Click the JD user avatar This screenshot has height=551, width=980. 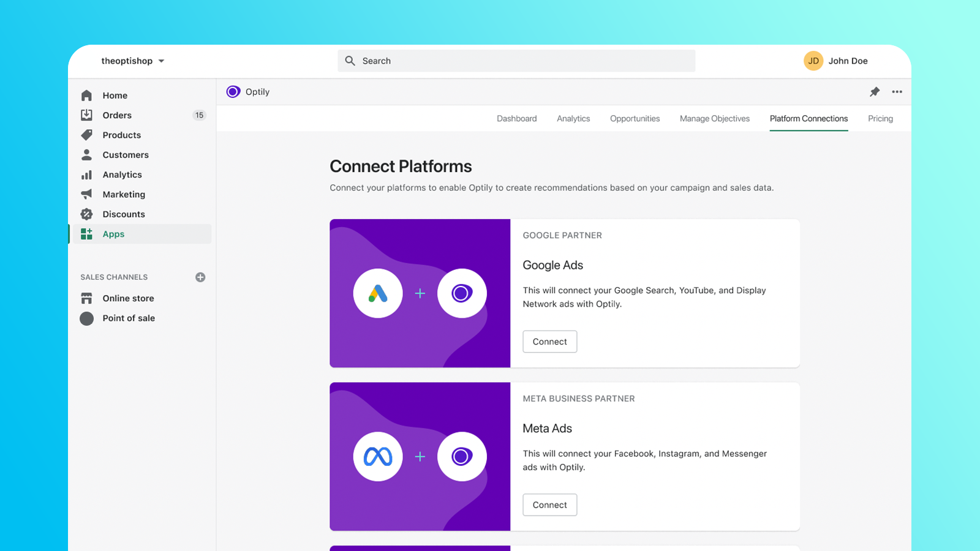tap(813, 61)
